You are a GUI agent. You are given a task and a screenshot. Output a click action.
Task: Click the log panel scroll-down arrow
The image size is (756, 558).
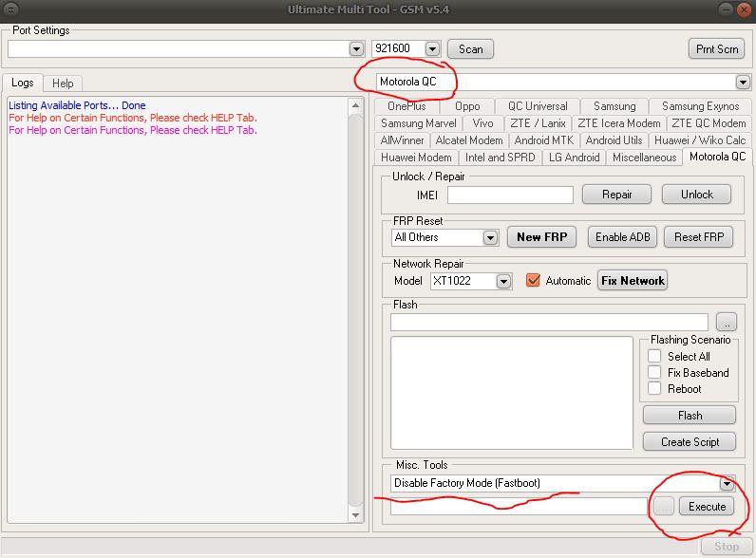[x=355, y=515]
